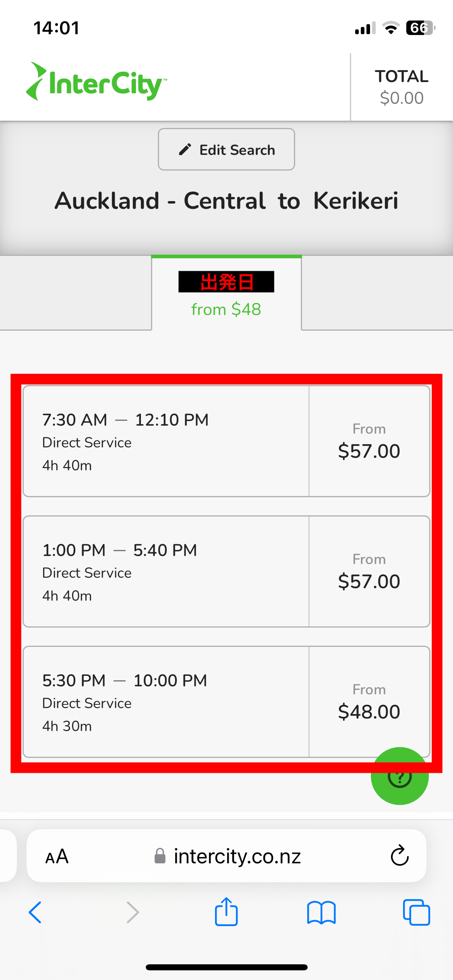
Task: Select the 1:00 PM to 5:40 PM service
Action: point(166,571)
